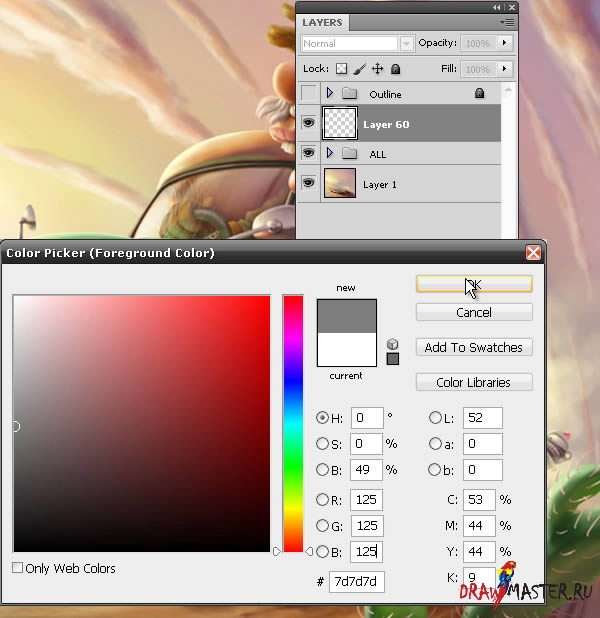Viewport: 600px width, 618px height.
Task: Open the blend mode Normal dropdown
Action: 406,43
